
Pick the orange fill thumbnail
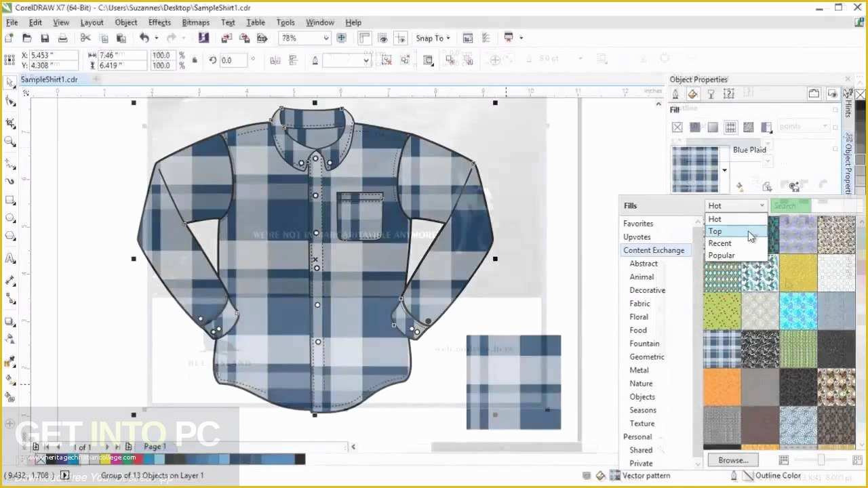[722, 387]
